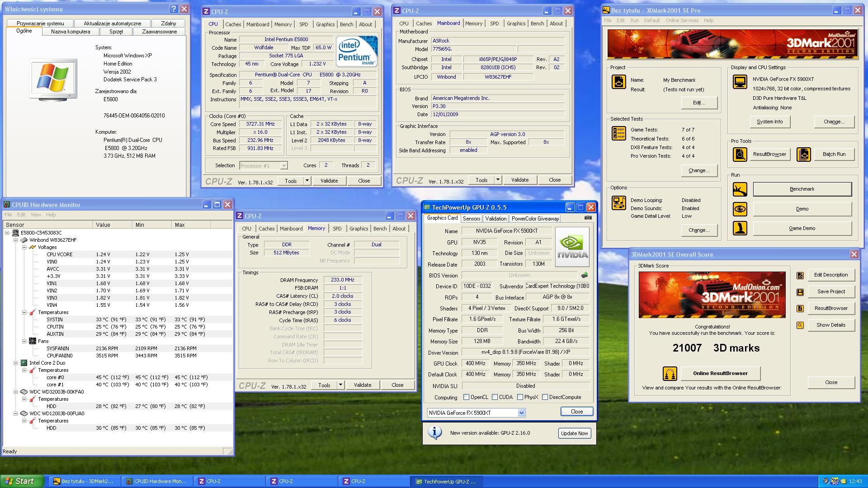
Task: Click the BIOS save chip icon in GPU-Z
Action: pos(585,275)
